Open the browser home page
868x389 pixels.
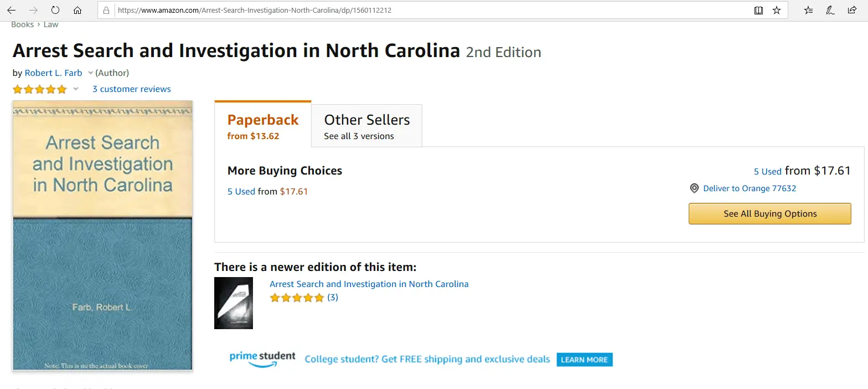click(77, 10)
